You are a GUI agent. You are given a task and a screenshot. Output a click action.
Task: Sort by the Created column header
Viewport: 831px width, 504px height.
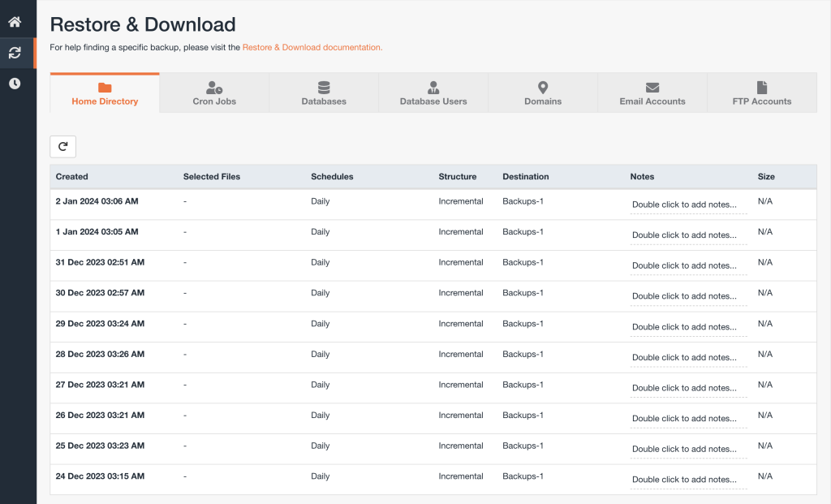pos(72,177)
